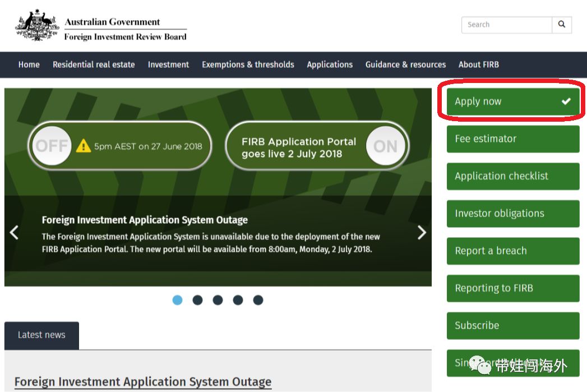
Task: Click Report a breach button
Action: click(x=513, y=251)
